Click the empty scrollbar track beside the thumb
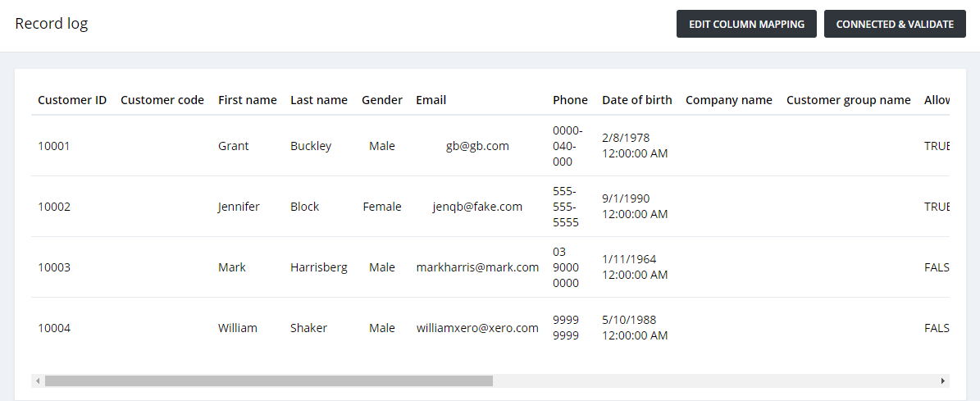980x401 pixels. pos(715,381)
